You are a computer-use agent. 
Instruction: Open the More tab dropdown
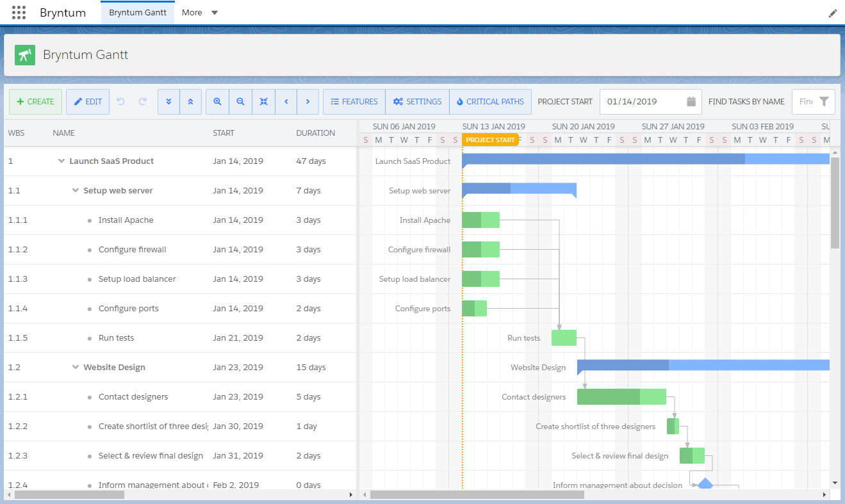(x=200, y=12)
